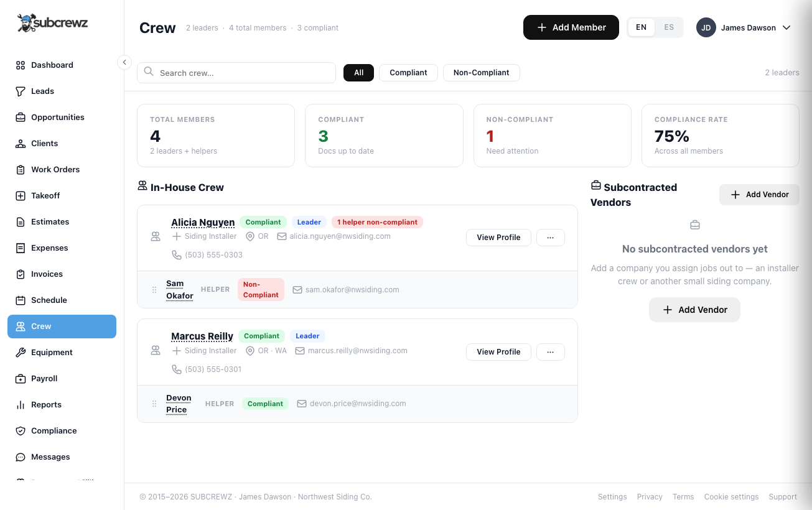Open Sam Okafor helper link

[180, 290]
